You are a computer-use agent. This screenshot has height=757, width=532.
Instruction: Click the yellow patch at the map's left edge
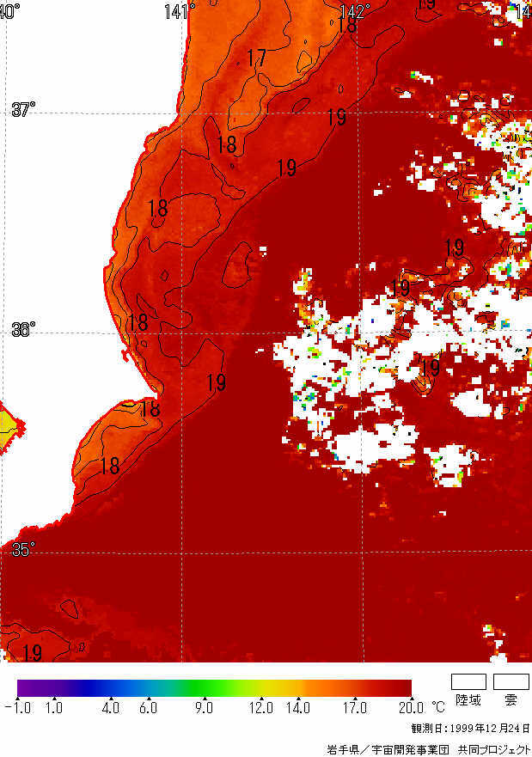[x=10, y=429]
